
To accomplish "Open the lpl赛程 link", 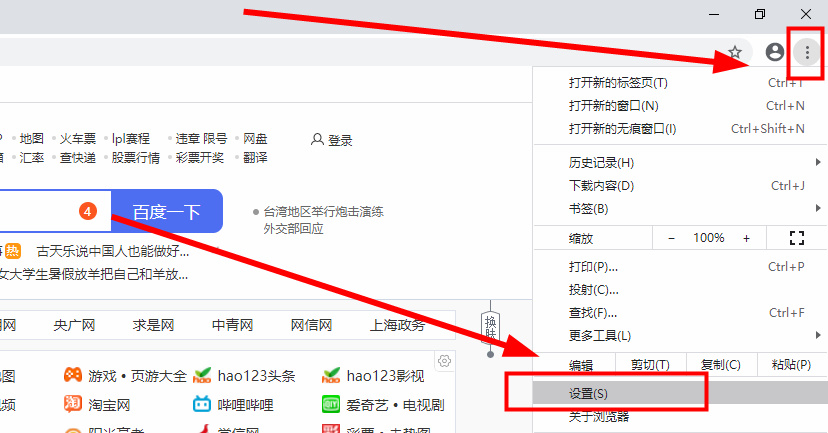I will (130, 139).
